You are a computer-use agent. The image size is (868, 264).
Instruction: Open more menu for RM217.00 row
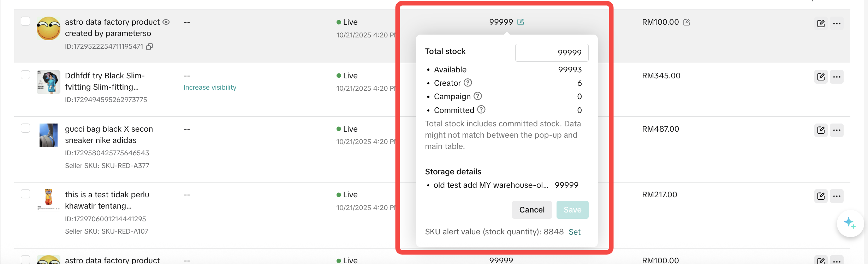click(837, 196)
